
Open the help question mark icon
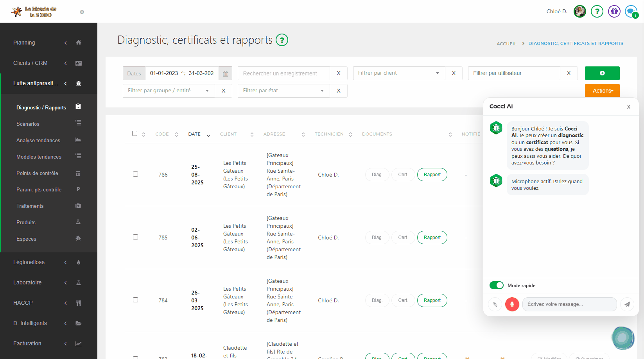coord(597,11)
